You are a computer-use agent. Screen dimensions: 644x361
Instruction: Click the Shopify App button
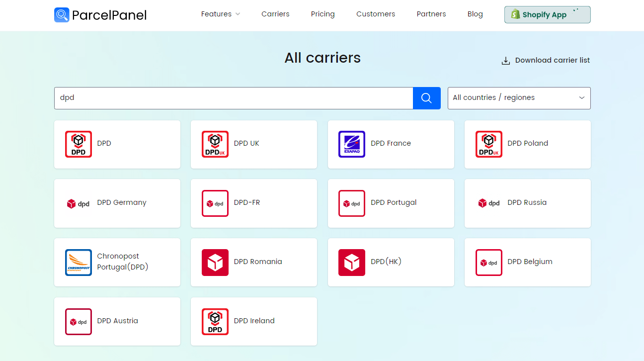(547, 14)
